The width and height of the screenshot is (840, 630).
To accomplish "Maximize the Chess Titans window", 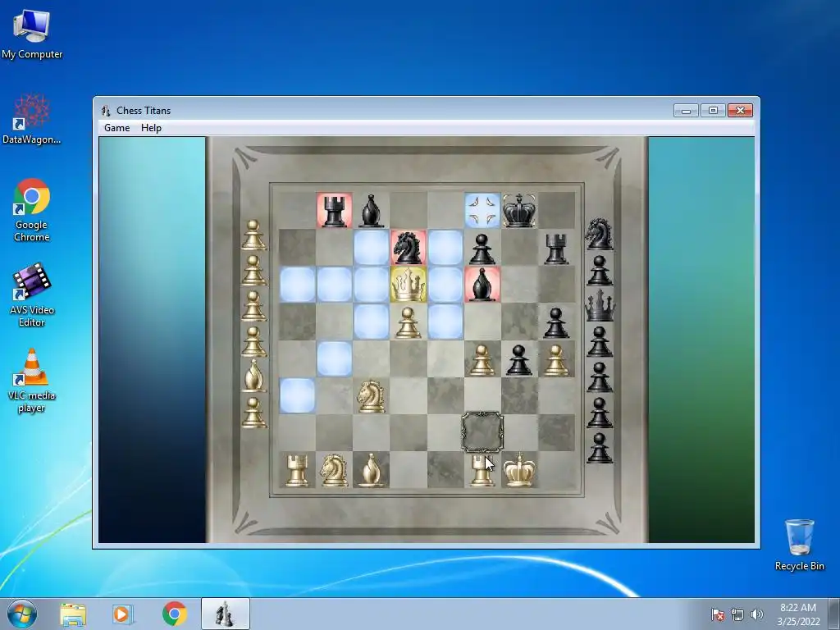I will [713, 111].
